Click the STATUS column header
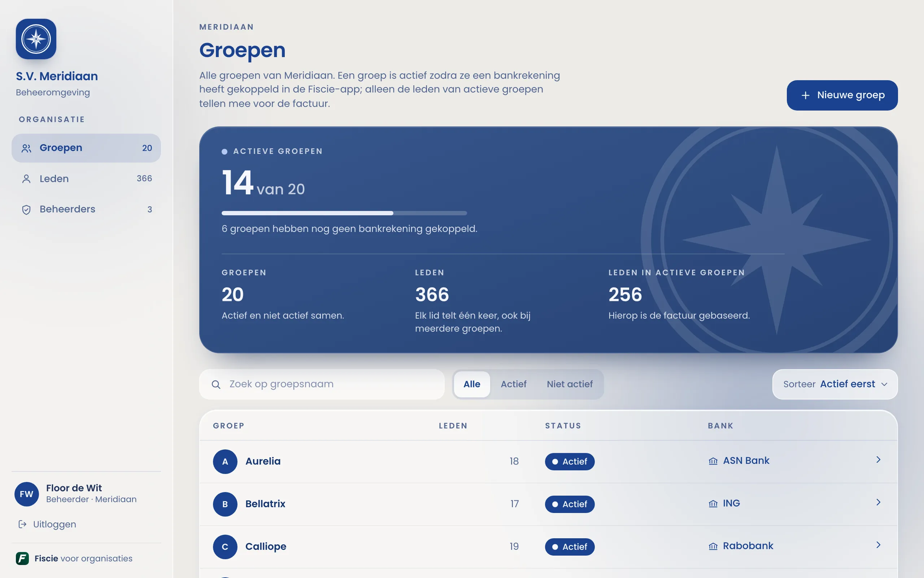924x578 pixels. pyautogui.click(x=563, y=426)
